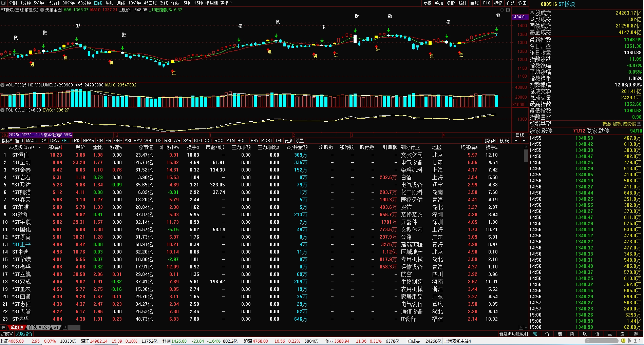
Task: Click the yellow up-arrow icon in status bar
Action: pyautogui.click(x=624, y=341)
